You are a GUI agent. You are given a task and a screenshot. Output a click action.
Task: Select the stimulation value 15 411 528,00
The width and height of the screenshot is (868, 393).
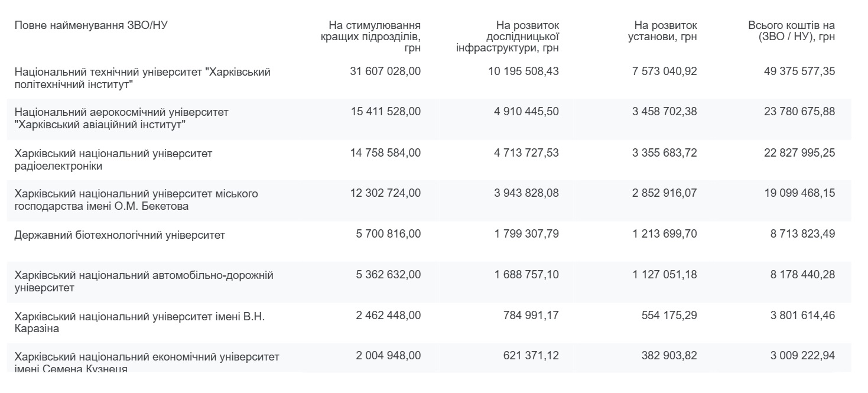[x=385, y=111]
